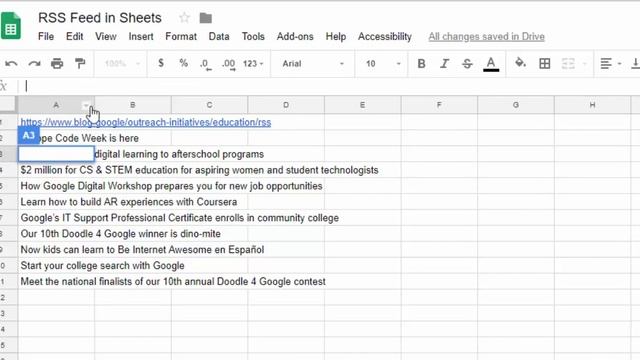Open more number formats 123 dropdown
Viewport: 640px width, 360px height.
[253, 64]
